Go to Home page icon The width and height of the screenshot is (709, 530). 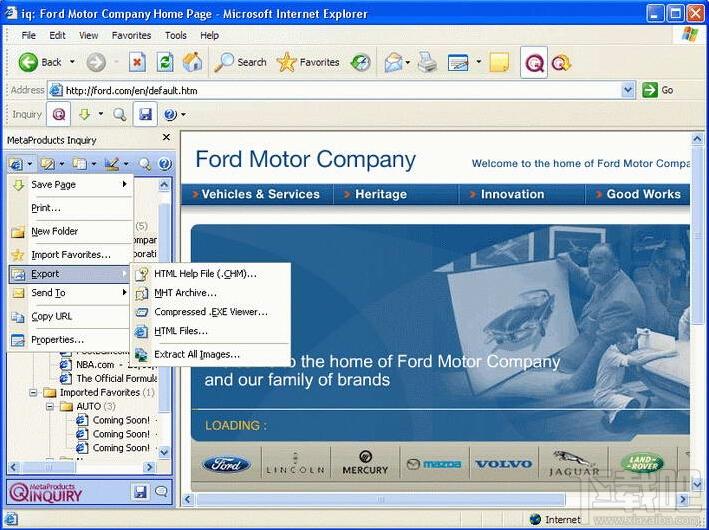pyautogui.click(x=192, y=62)
